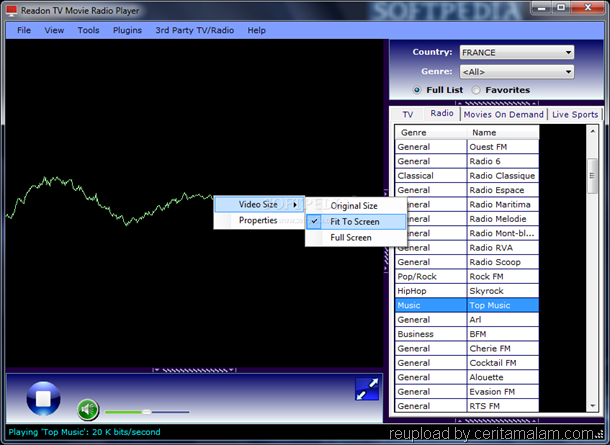Choose Full Screen in the submenu
The image size is (610, 445).
tap(356, 238)
